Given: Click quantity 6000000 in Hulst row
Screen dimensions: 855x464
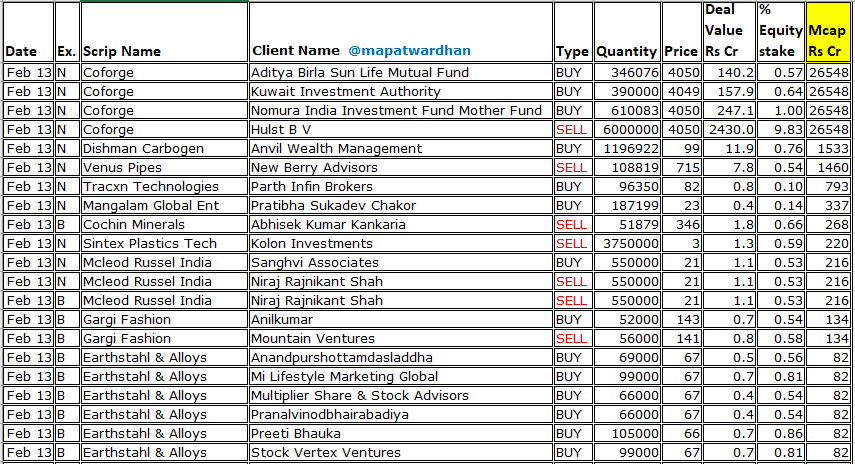Looking at the screenshot, I should click(627, 130).
